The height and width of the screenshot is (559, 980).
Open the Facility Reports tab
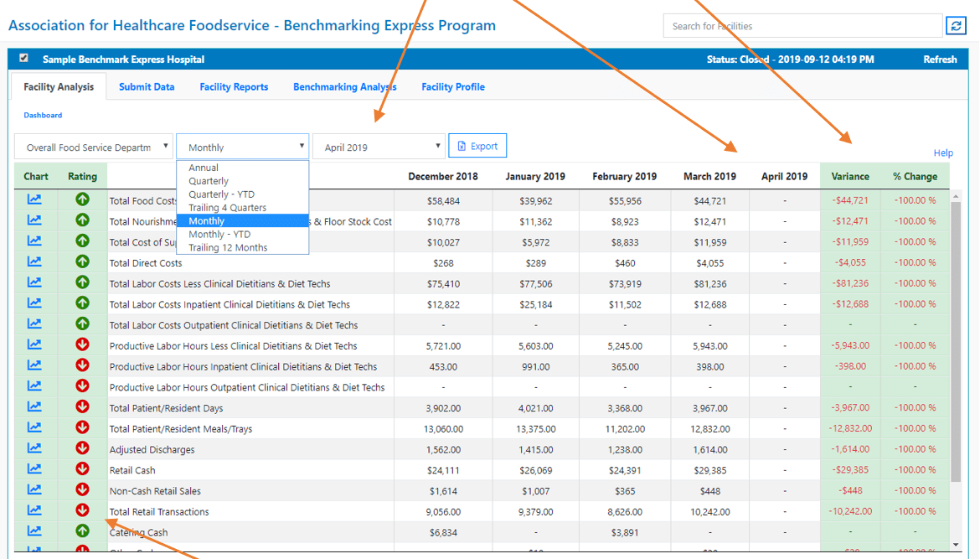coord(234,87)
